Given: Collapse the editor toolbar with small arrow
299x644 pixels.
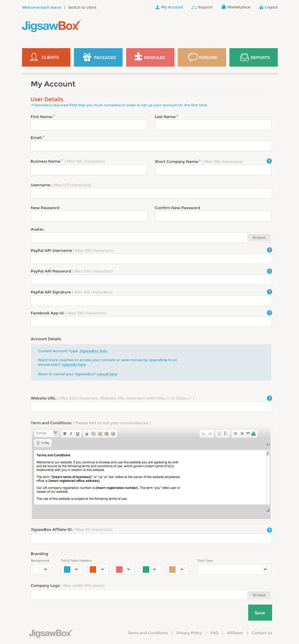Looking at the screenshot, I should click(x=268, y=444).
